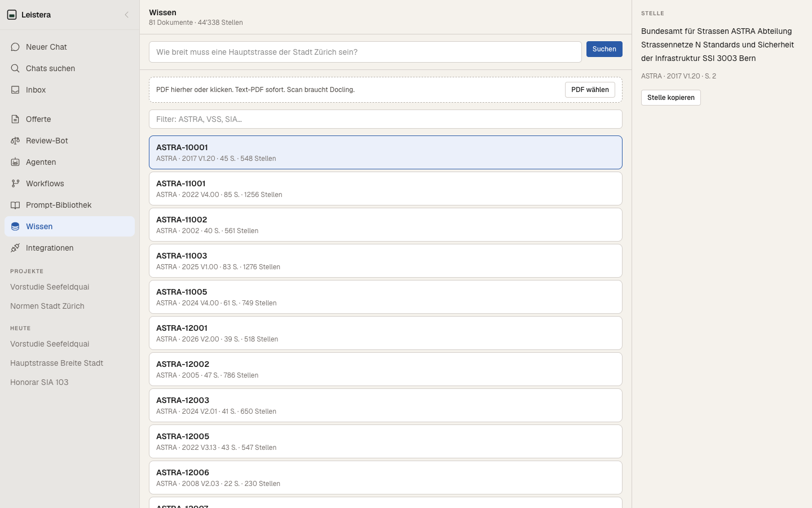The image size is (812, 508).
Task: Click the Leistera logo icon
Action: (12, 15)
